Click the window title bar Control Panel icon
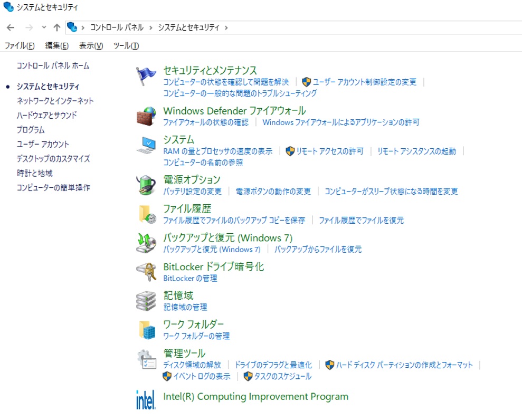 (x=8, y=7)
